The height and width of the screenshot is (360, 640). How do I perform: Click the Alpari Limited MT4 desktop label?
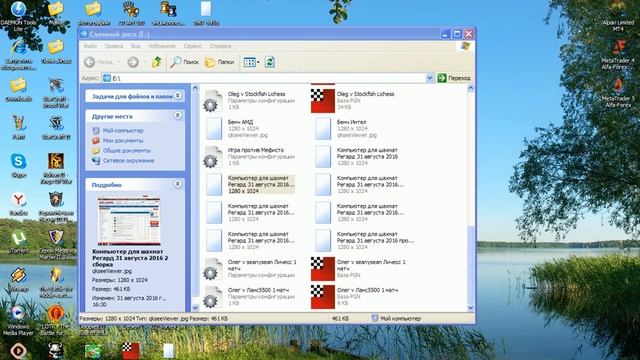tap(618, 25)
